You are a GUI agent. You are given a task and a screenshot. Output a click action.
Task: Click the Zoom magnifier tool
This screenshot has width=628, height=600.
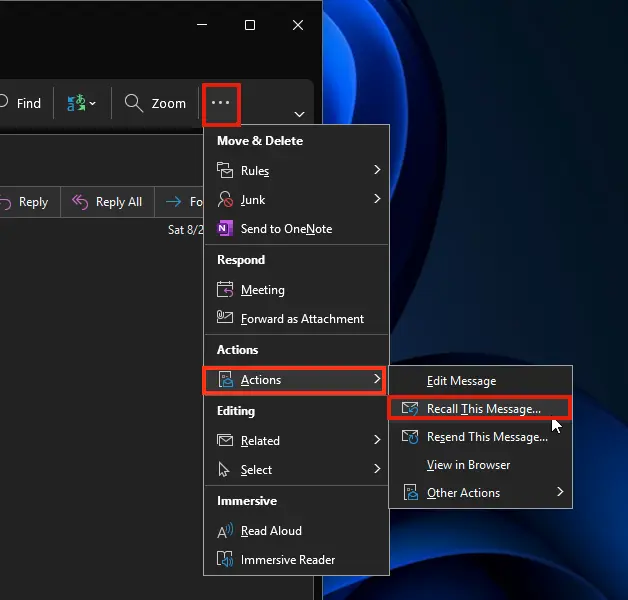point(155,103)
